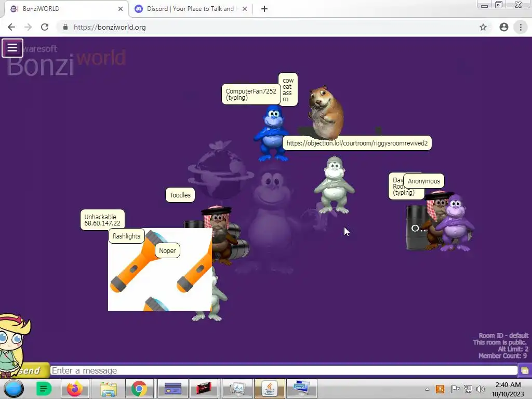532x399 pixels.
Task: Click the address bar URL
Action: pos(110,27)
